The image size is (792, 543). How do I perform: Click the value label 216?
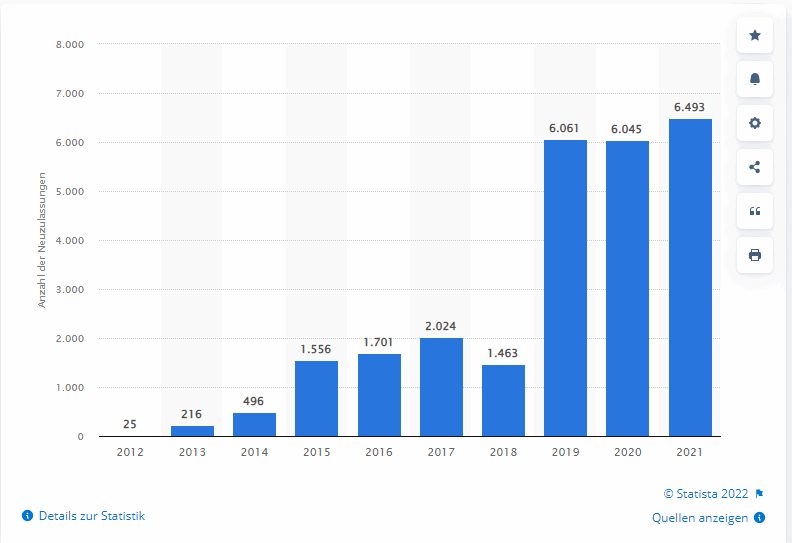pos(191,414)
